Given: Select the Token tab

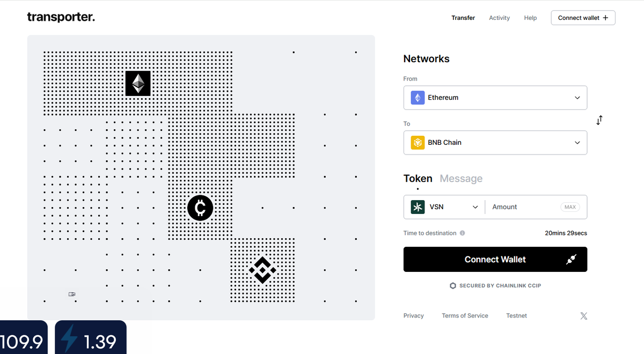Looking at the screenshot, I should point(418,179).
